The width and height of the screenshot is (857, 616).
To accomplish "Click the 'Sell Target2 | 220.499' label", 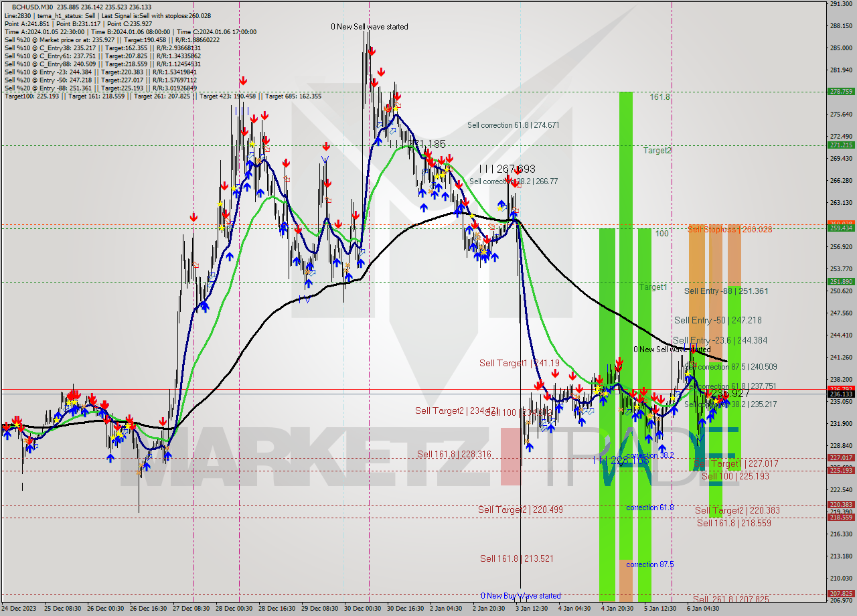I will [520, 510].
